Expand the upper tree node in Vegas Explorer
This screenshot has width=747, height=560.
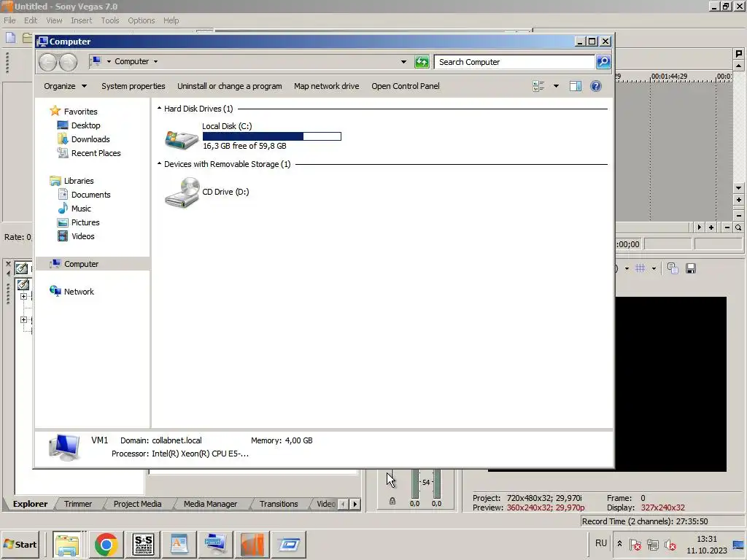[x=23, y=296]
